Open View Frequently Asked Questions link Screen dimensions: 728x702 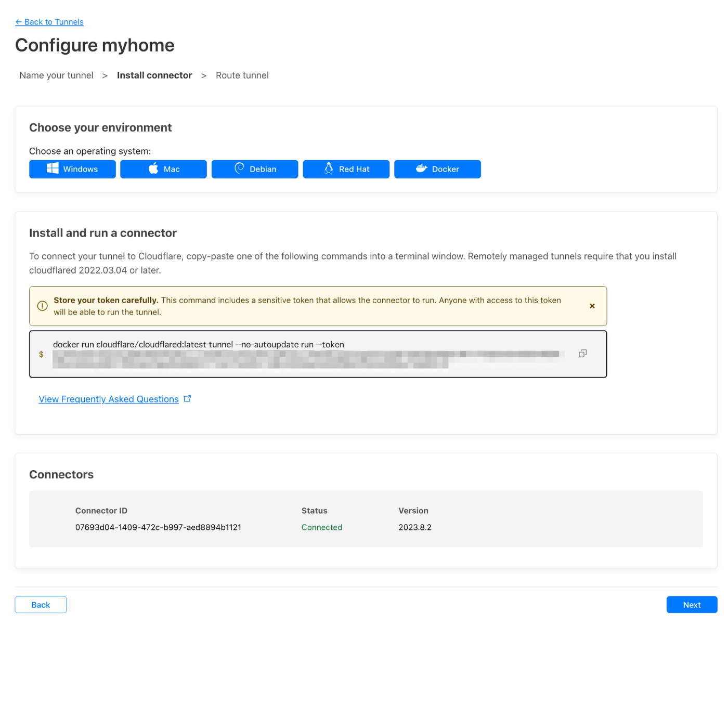pyautogui.click(x=109, y=399)
